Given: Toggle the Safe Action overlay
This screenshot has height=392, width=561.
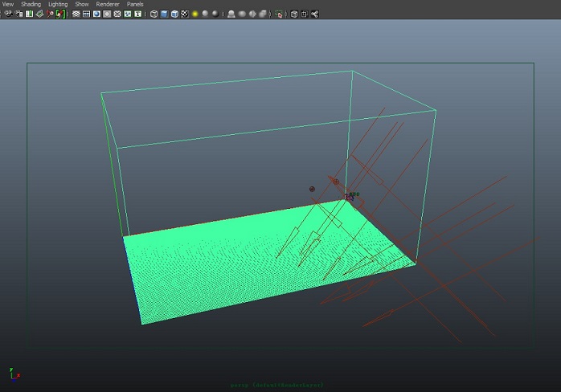Looking at the screenshot, I should click(x=128, y=14).
